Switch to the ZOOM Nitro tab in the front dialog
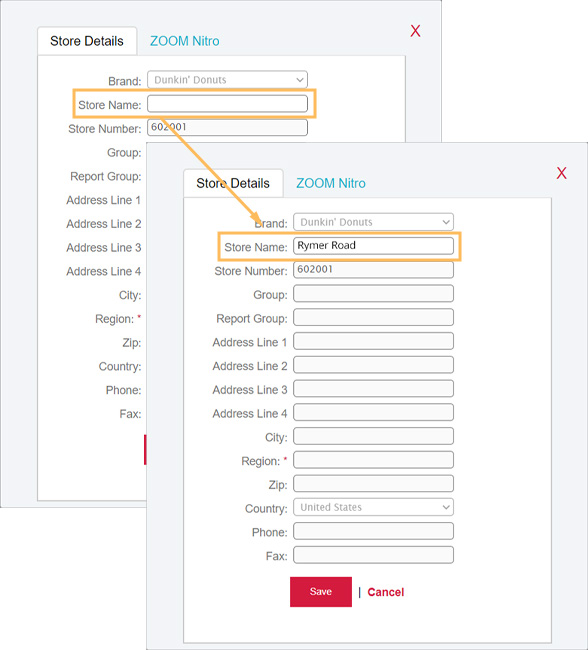The height and width of the screenshot is (650, 588). [330, 183]
